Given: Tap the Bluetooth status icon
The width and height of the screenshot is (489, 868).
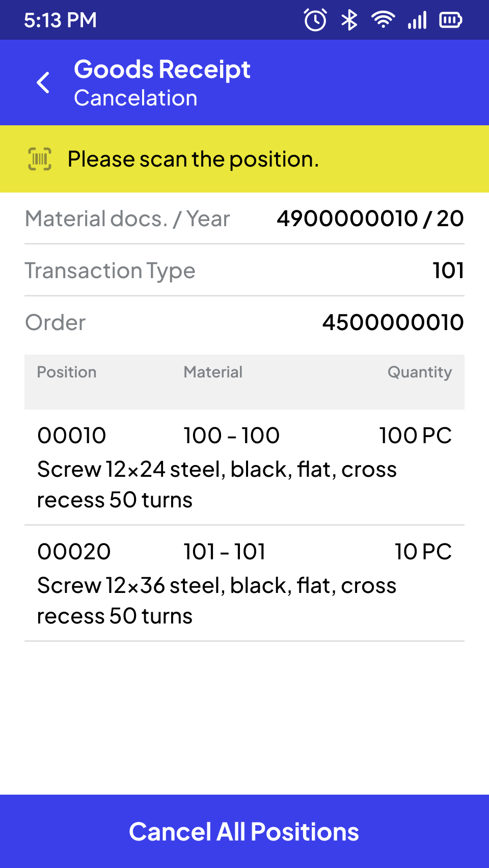Looking at the screenshot, I should [x=349, y=20].
